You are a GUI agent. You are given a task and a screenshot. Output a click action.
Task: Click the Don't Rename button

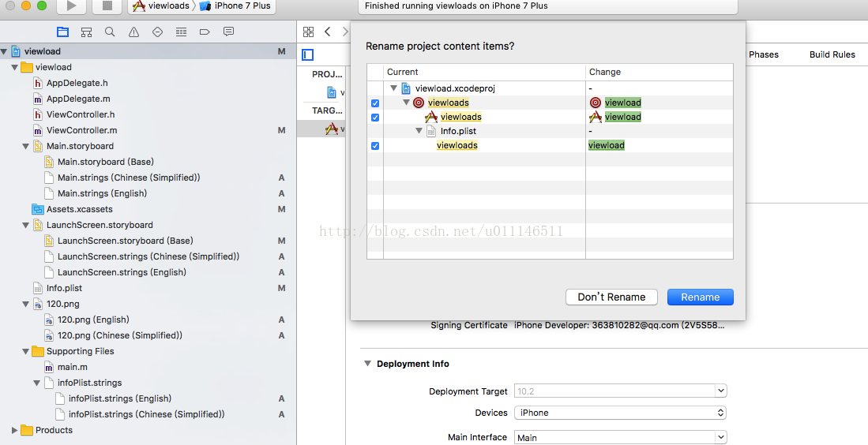point(611,297)
